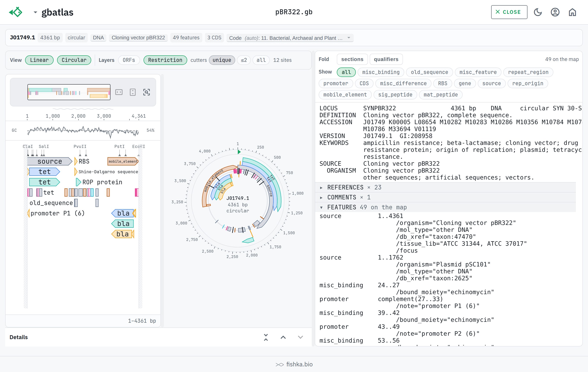This screenshot has width=588, height=372.
Task: Select the yellow bla feature arrow
Action: tap(122, 234)
